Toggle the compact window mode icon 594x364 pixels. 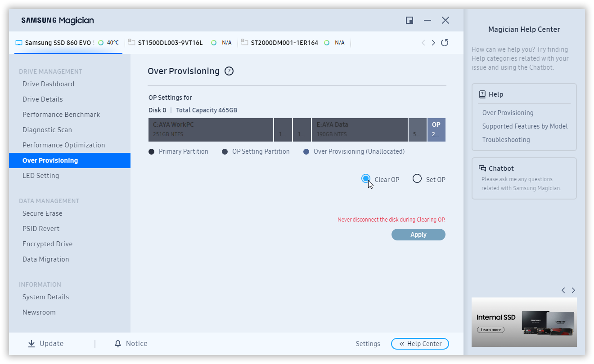click(x=409, y=20)
